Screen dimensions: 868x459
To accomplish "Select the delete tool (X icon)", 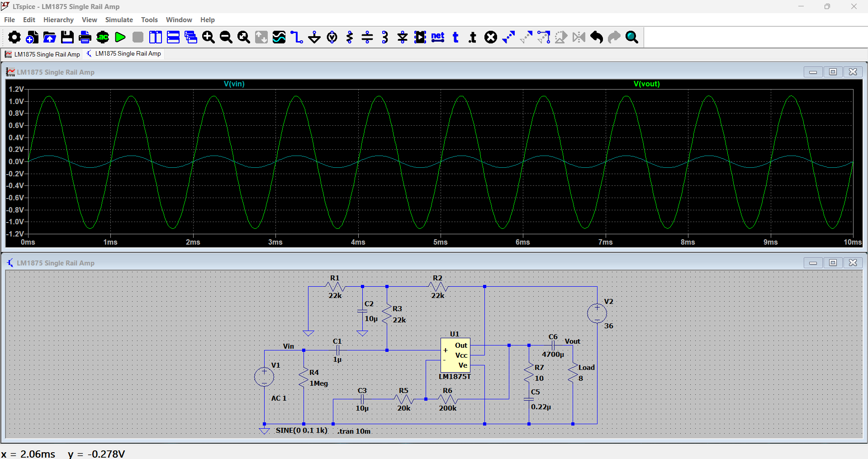I will [x=491, y=37].
